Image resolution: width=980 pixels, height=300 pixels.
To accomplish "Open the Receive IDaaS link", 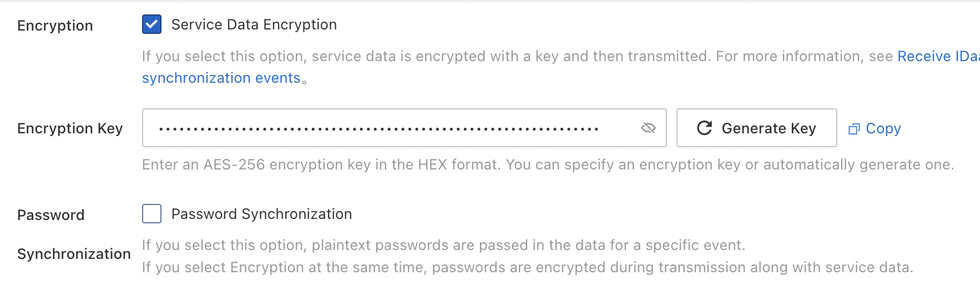I will tap(938, 56).
